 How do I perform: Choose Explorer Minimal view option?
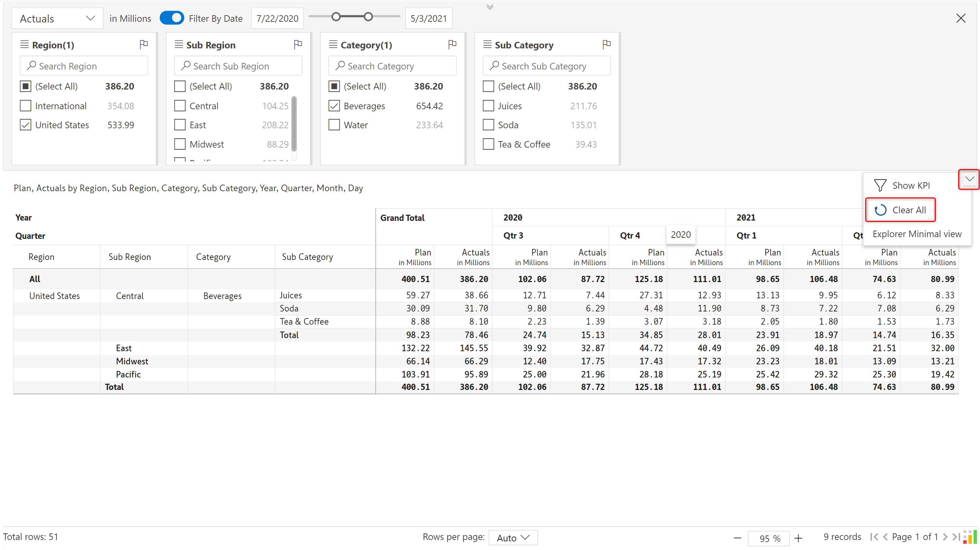pos(916,234)
